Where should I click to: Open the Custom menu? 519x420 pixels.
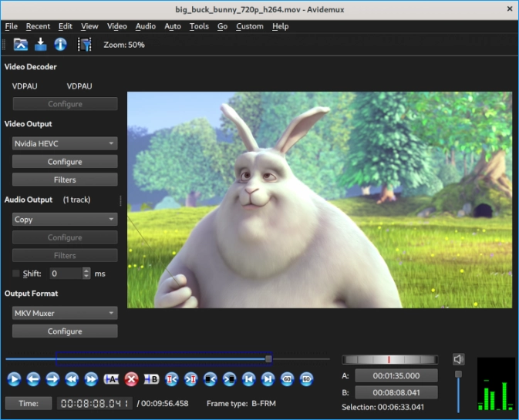[x=250, y=26]
